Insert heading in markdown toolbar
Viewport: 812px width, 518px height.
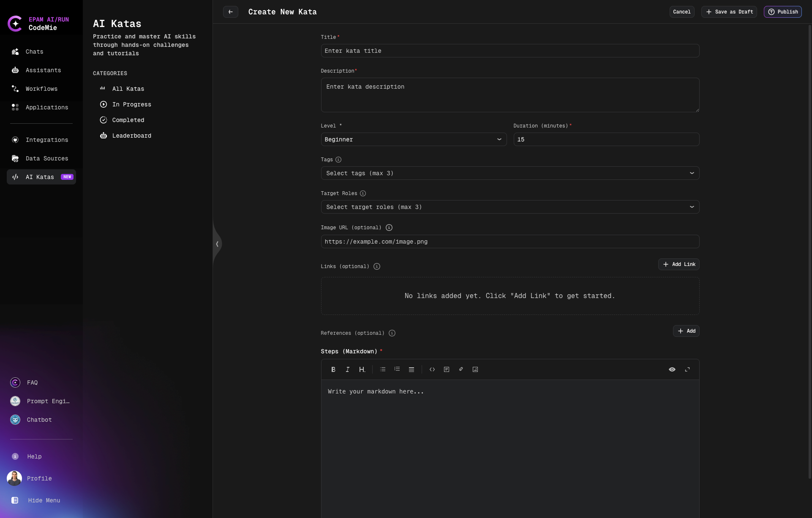point(362,369)
